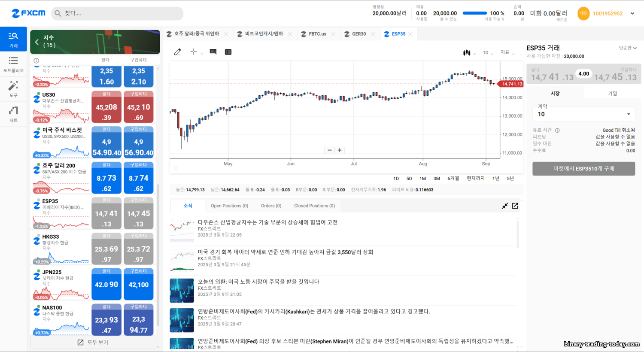Click the 마켓에서 ESP35 구매 button
Viewport: 644px width, 352px height.
pyautogui.click(x=583, y=169)
